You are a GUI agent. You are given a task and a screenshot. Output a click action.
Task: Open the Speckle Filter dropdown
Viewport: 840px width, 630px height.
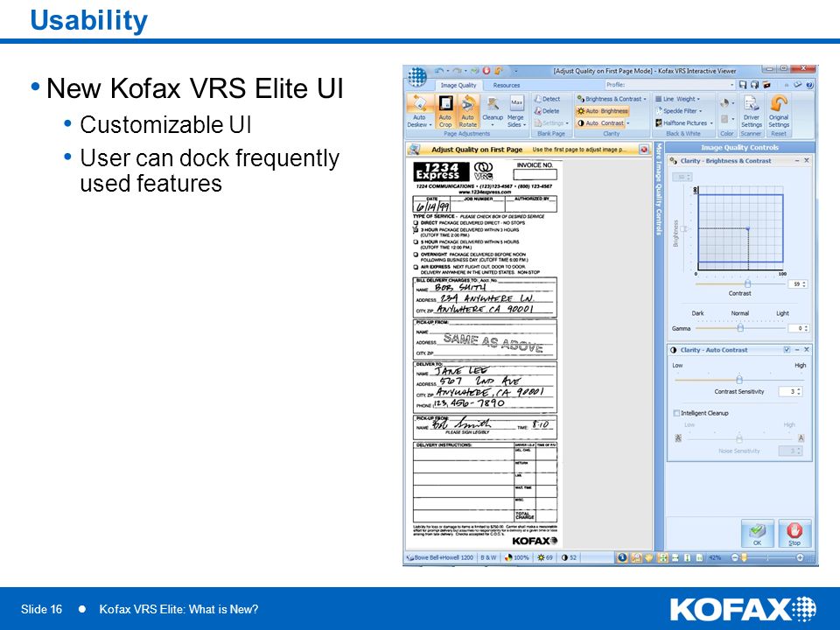click(679, 111)
